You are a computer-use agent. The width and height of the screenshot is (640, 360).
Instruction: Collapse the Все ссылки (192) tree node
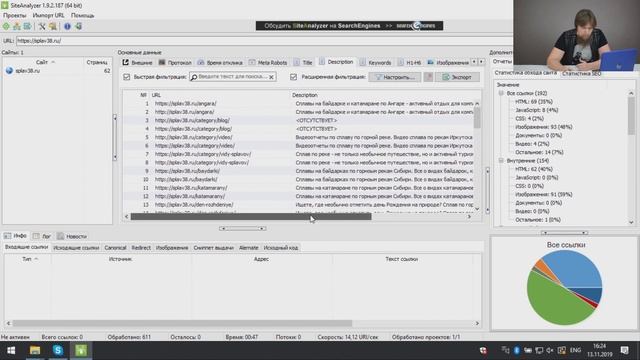click(501, 93)
